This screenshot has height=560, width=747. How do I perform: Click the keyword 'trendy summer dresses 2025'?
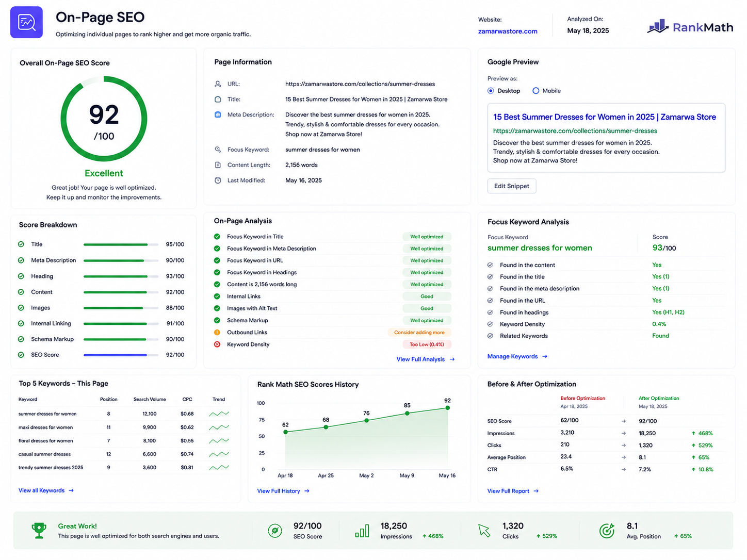[51, 468]
